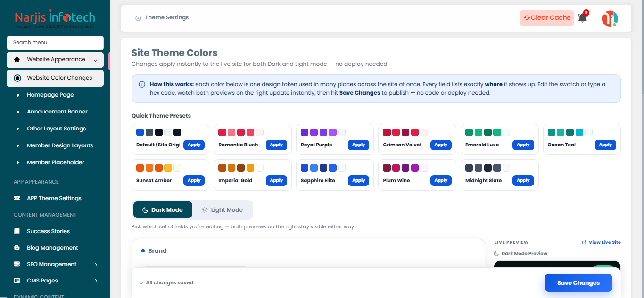
Task: Apply the Imperial Gold preset
Action: 276,181
